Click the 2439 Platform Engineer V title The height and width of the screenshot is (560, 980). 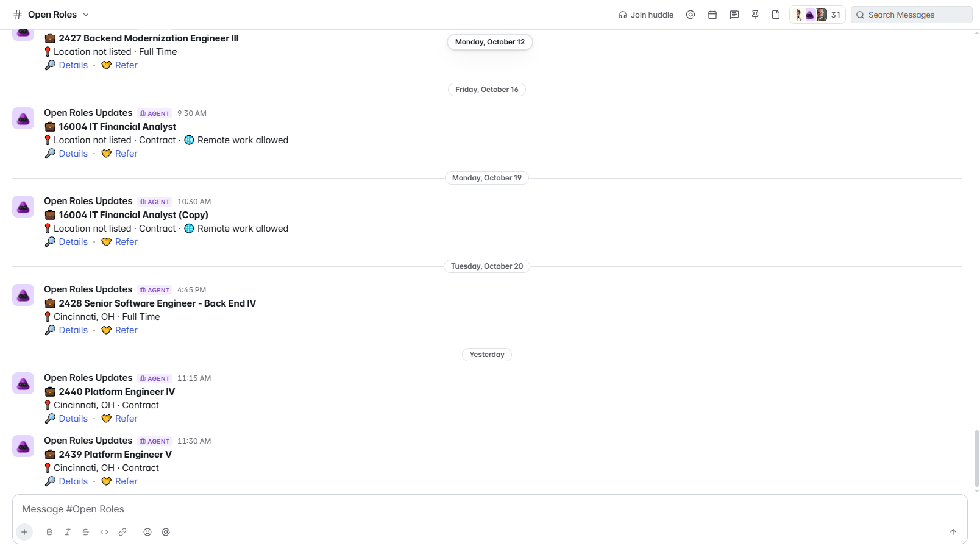point(115,455)
